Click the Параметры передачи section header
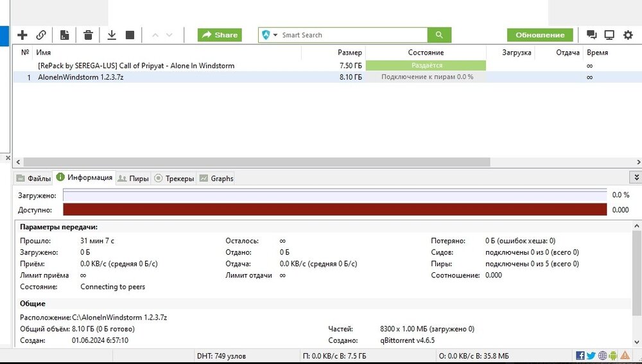Image resolution: width=642 pixels, height=364 pixels. click(58, 227)
